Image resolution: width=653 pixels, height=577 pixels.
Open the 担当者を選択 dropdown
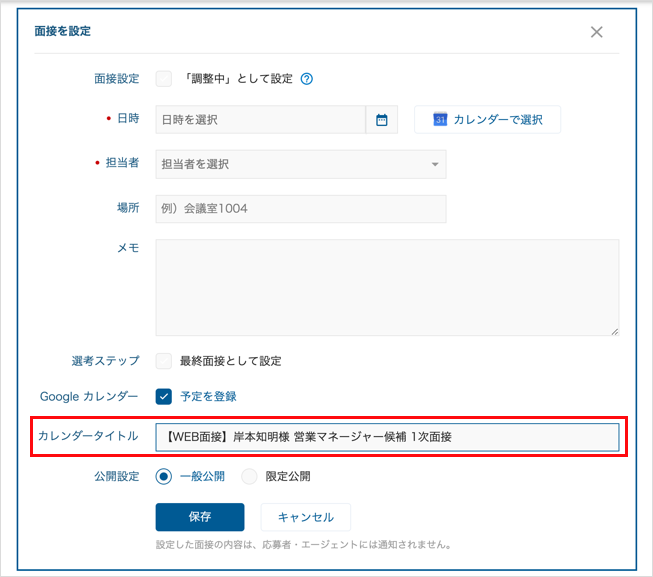click(x=301, y=164)
